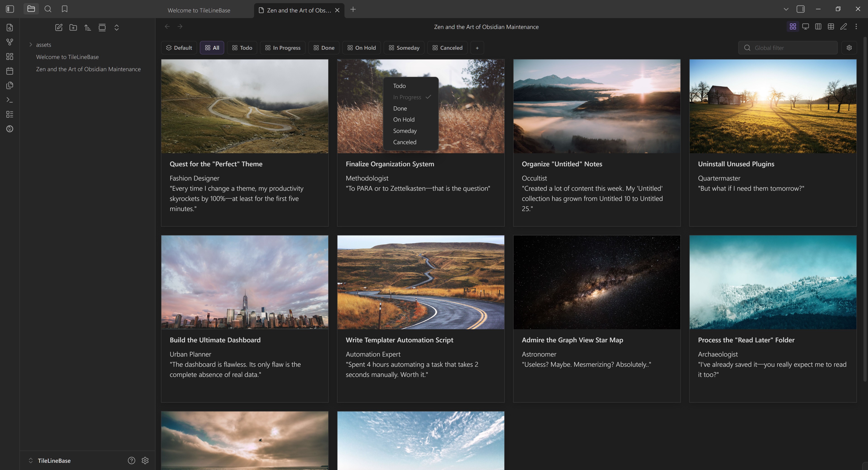Select Done in the status context menu
This screenshot has width=868, height=470.
400,108
